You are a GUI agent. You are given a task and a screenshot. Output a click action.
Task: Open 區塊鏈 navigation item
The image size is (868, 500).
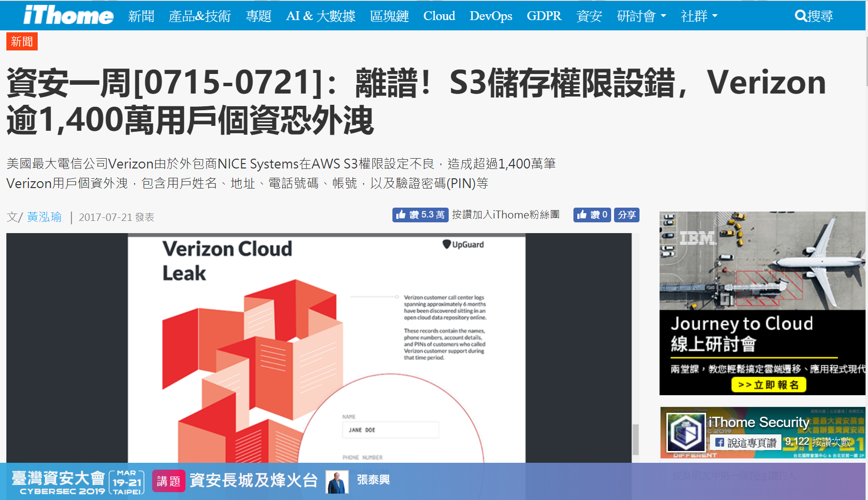pyautogui.click(x=389, y=16)
